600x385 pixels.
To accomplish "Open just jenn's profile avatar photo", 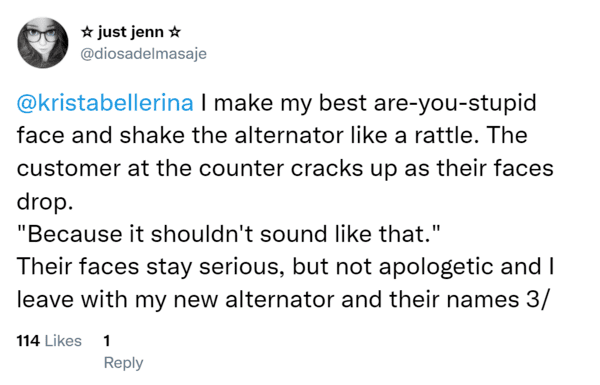I will pos(43,43).
